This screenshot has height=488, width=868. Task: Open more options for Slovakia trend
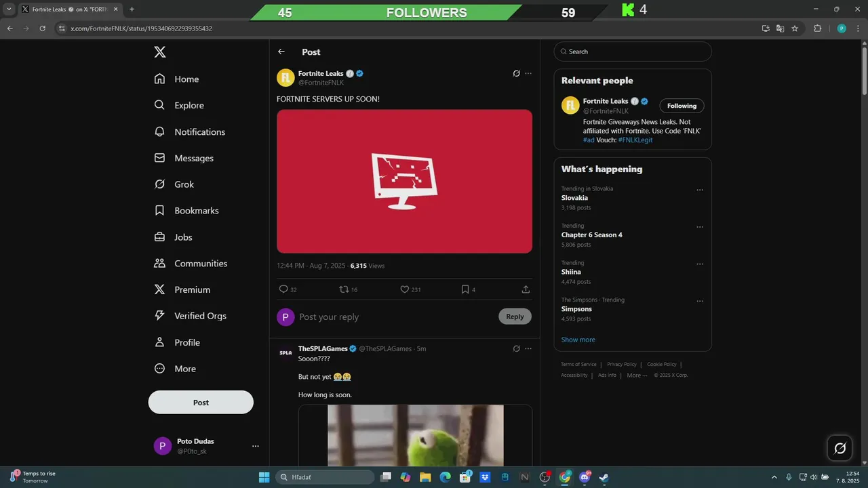pyautogui.click(x=700, y=190)
